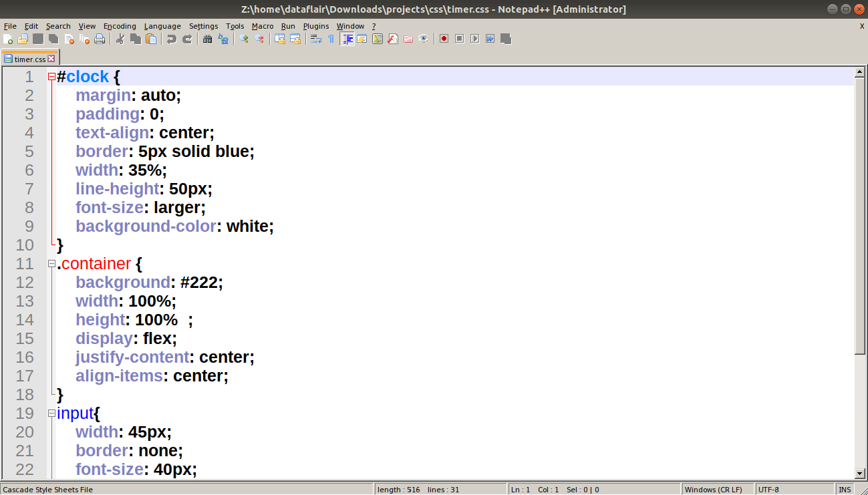Create a new file with the New icon
This screenshot has height=495, width=868.
8,39
